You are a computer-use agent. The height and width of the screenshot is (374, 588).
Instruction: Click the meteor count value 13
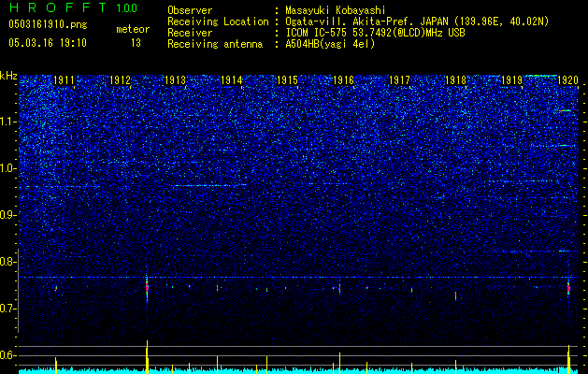[136, 43]
